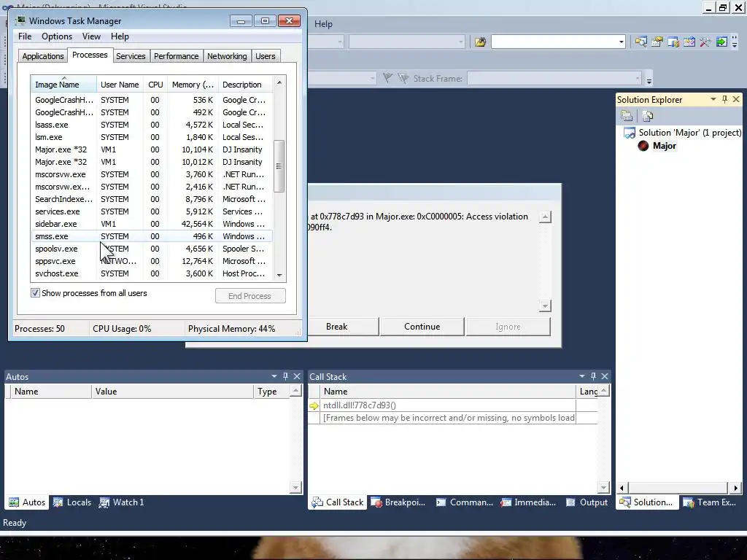Click the Find in Files folder icon
747x560 pixels.
click(480, 42)
